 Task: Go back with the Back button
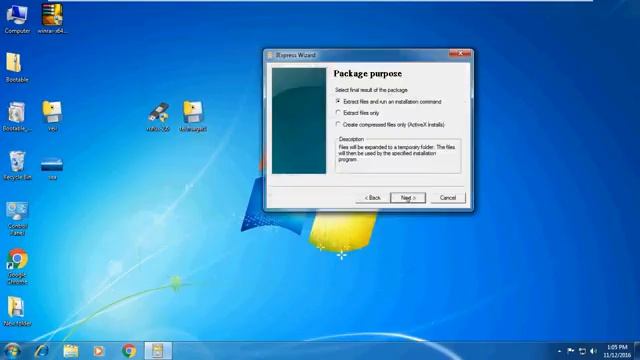[372, 198]
